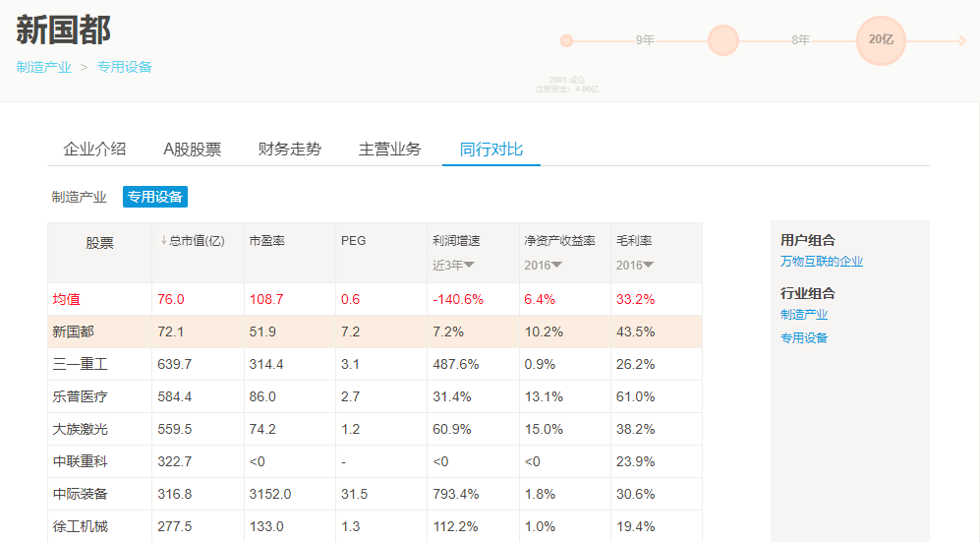
Task: Click the arrowhead at the timeline's end
Action: click(962, 40)
